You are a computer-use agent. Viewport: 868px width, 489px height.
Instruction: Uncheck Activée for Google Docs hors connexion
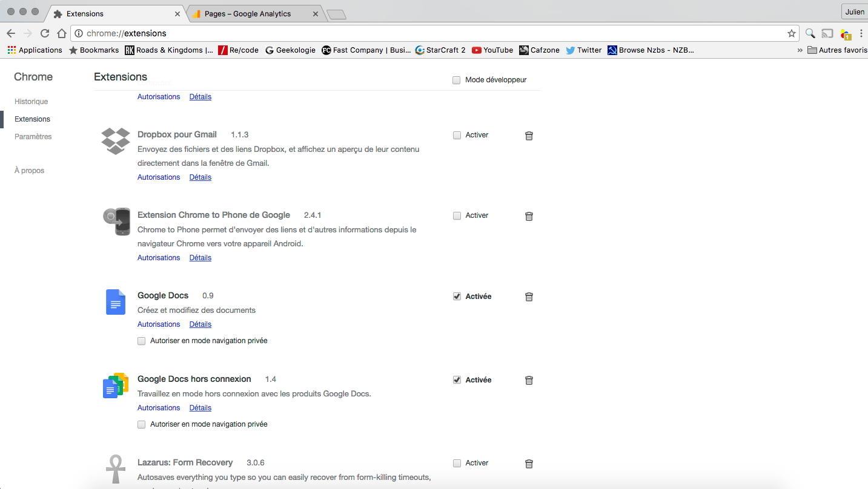point(457,379)
